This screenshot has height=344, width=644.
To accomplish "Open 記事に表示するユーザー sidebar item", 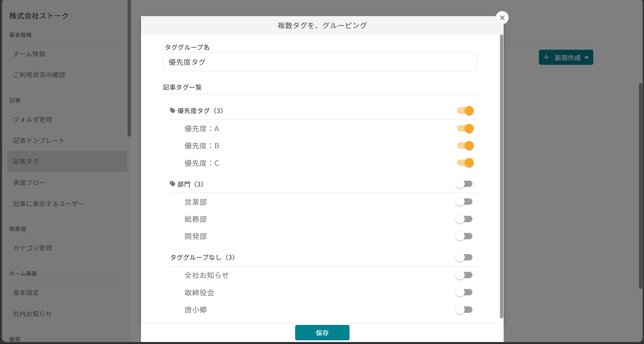I will [x=49, y=204].
